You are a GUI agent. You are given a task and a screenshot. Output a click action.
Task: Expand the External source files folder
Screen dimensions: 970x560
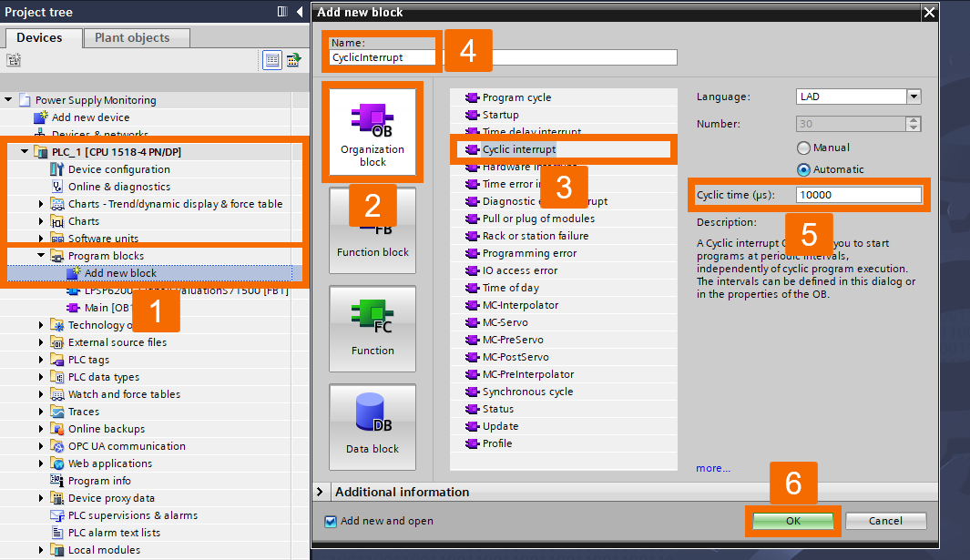pyautogui.click(x=41, y=342)
